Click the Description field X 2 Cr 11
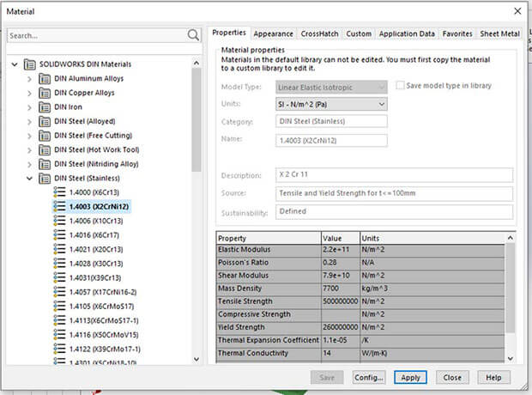The image size is (532, 395). pyautogui.click(x=394, y=174)
